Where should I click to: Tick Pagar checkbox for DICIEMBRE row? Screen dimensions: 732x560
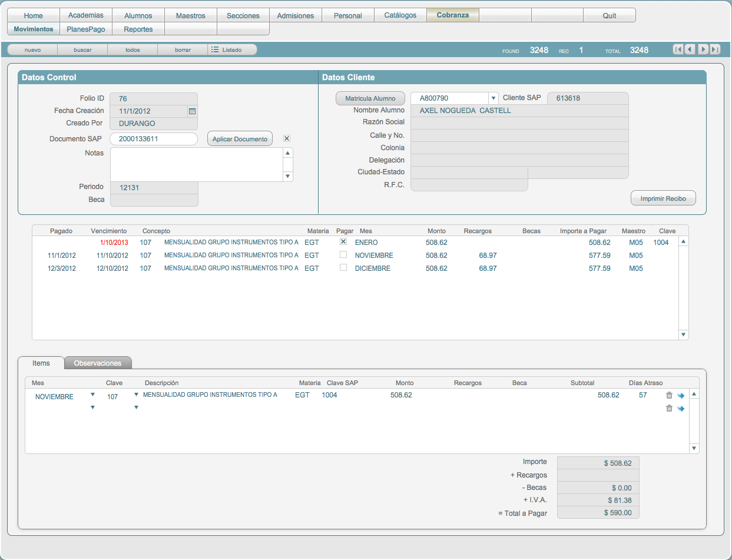coord(343,267)
